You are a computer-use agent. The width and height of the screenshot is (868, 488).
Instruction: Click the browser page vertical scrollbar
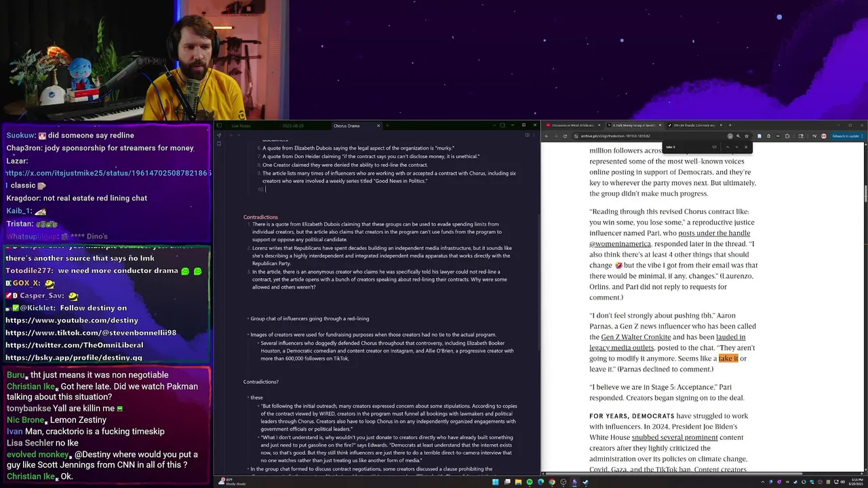(x=866, y=193)
